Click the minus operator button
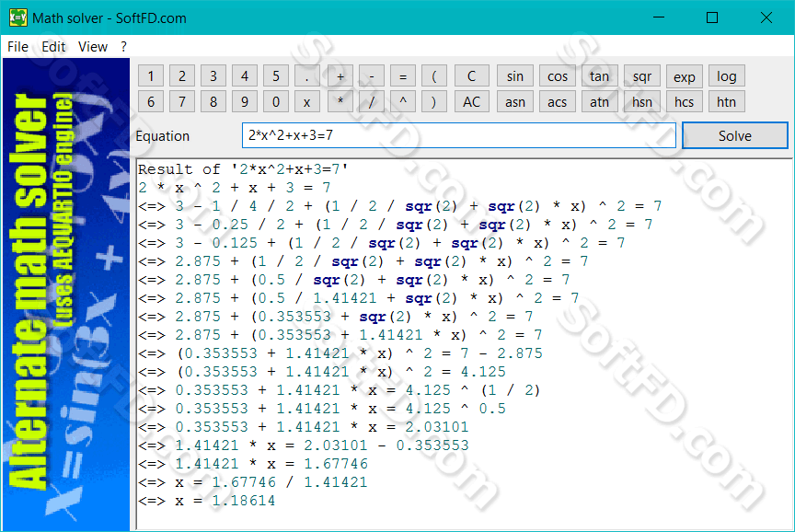This screenshot has height=532, width=795. tap(372, 76)
